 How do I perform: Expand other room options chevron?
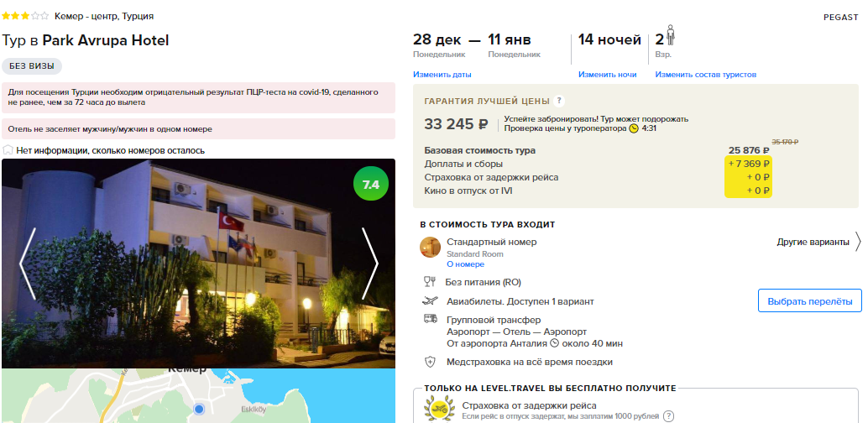[858, 242]
